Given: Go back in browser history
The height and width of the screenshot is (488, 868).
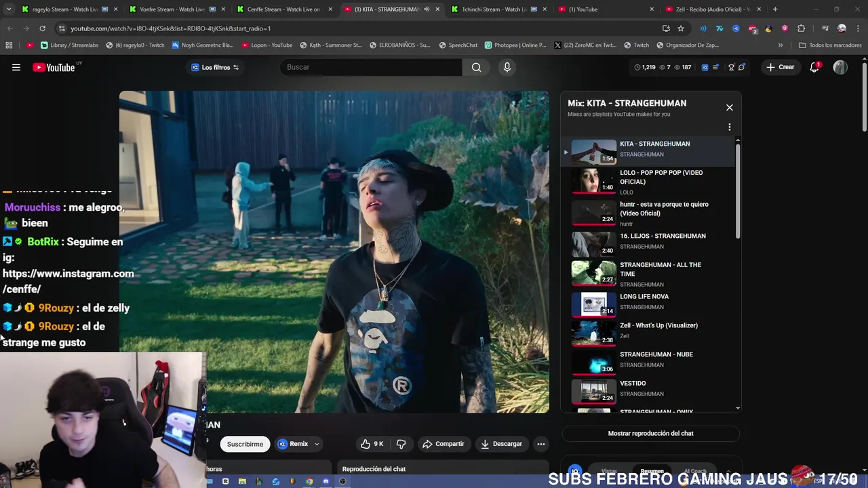Looking at the screenshot, I should click(9, 28).
